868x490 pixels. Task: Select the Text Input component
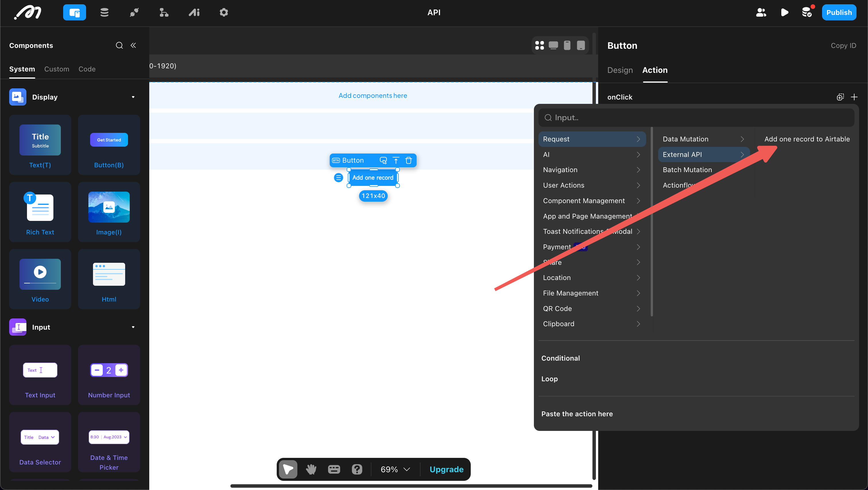pyautogui.click(x=40, y=375)
